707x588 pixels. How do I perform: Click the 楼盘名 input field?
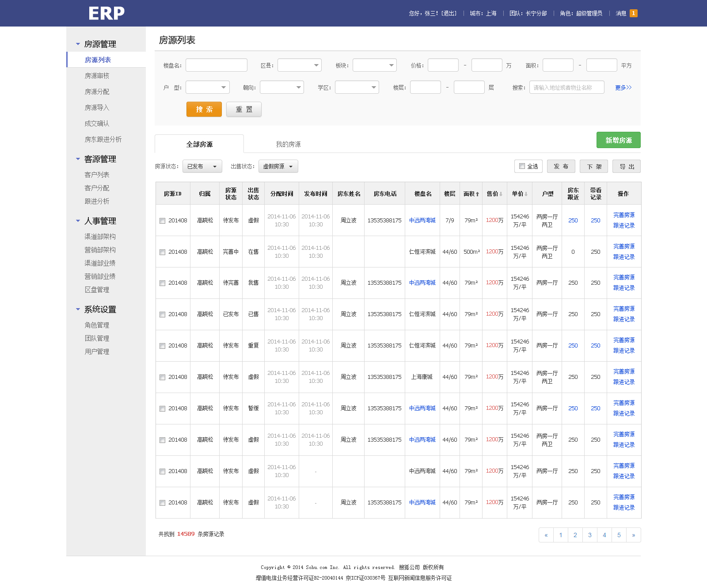[x=216, y=65]
